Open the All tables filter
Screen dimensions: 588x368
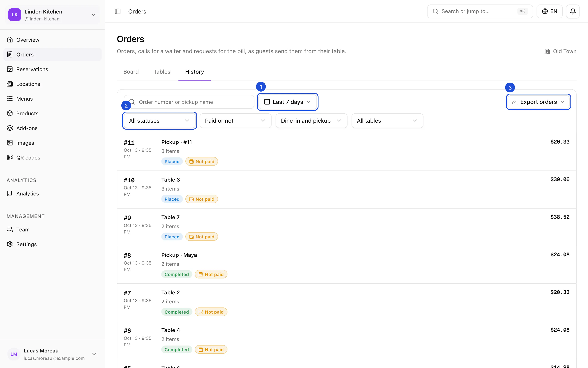387,121
